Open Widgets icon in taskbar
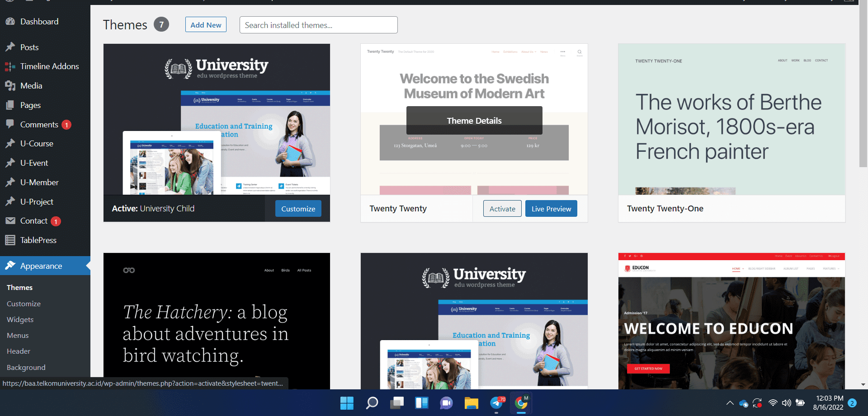Viewport: 868px width, 416px height. (x=421, y=403)
